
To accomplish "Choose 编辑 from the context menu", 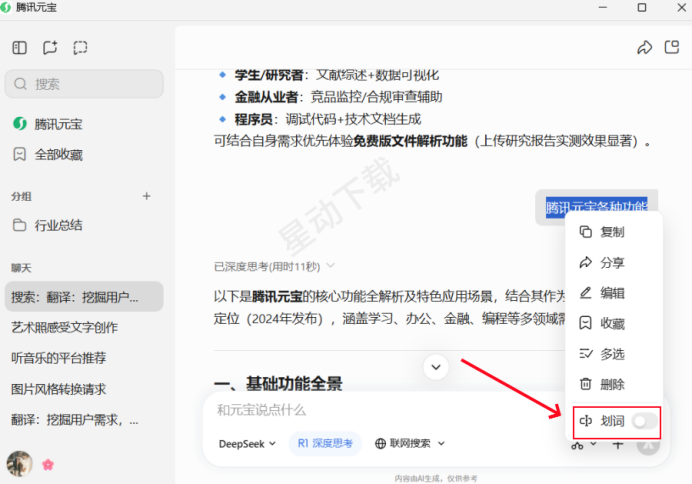I will 613,293.
